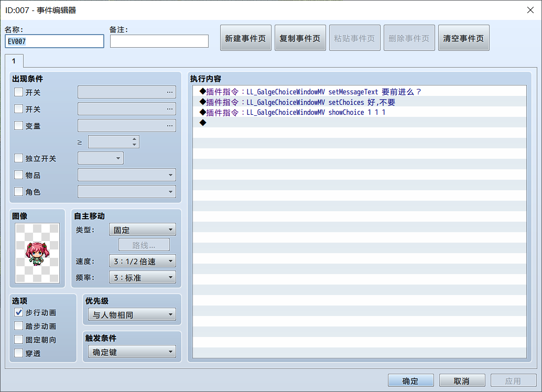Viewport: 542px width, 392px height.
Task: Click the 名称 field containing EV007
Action: coord(55,41)
